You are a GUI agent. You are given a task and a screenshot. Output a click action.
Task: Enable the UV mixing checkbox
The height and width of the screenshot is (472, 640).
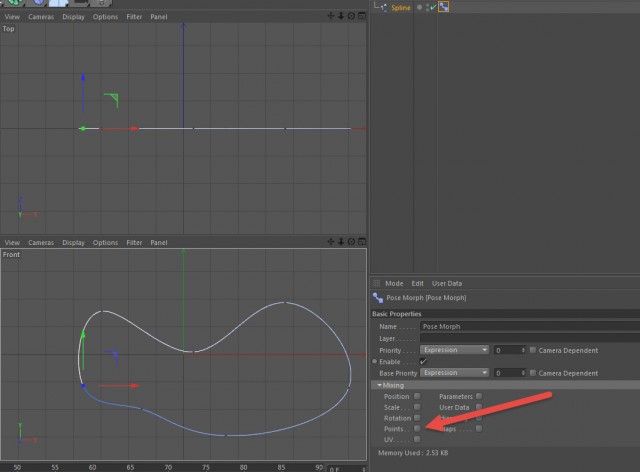point(417,439)
